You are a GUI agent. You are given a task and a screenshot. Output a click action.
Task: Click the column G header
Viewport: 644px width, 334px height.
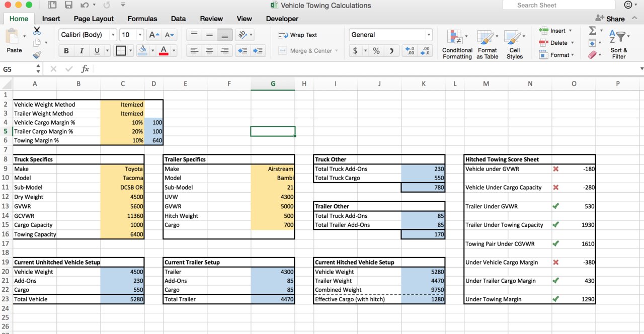click(x=273, y=84)
